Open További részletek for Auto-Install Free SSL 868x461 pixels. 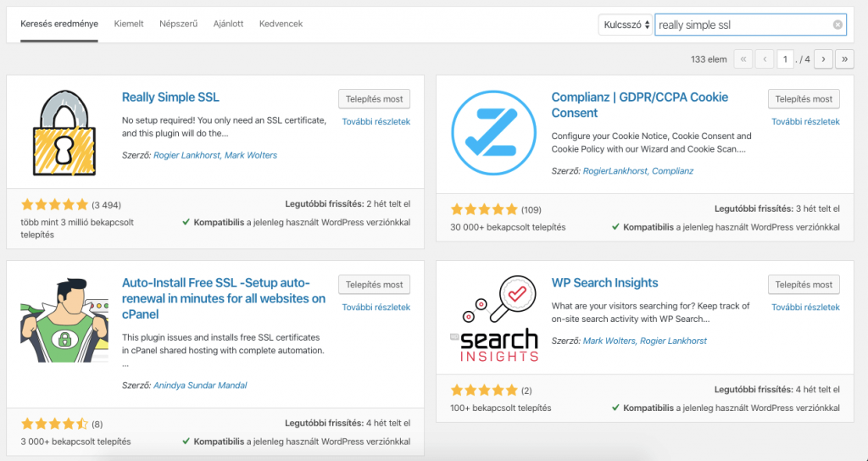click(376, 307)
